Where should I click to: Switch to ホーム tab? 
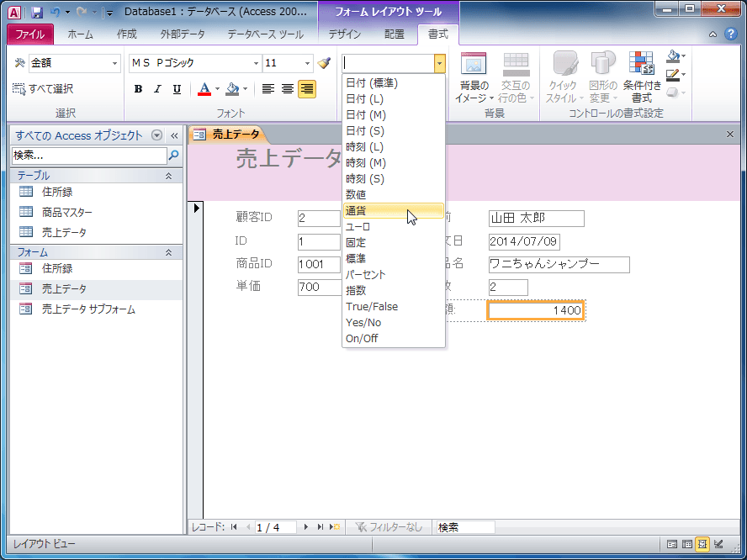80,34
